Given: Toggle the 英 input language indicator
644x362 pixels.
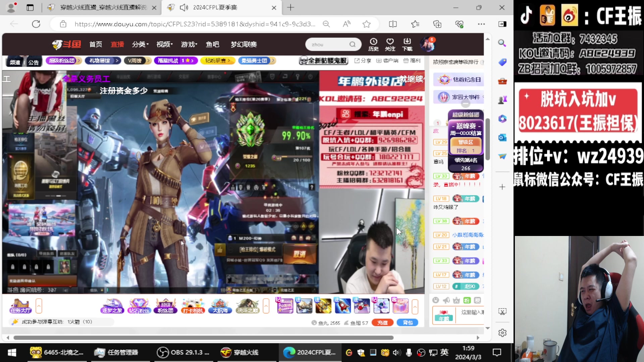Looking at the screenshot, I should [444, 352].
